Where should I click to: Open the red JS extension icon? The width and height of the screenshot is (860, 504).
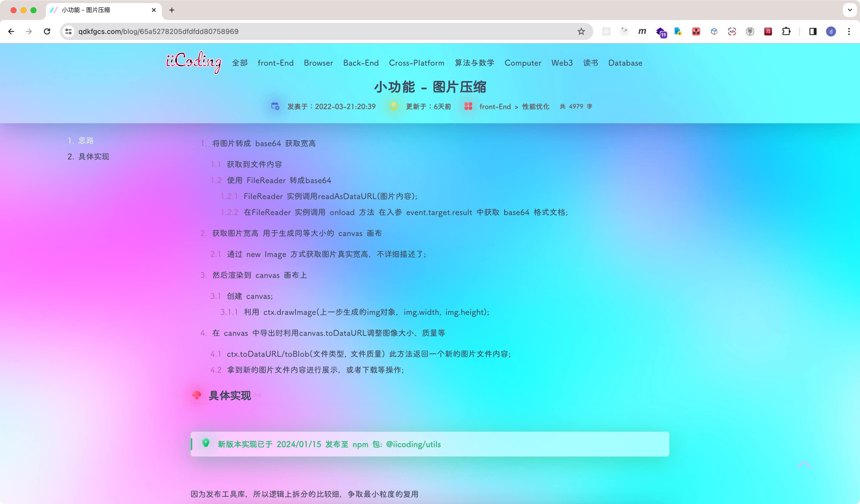click(x=768, y=31)
